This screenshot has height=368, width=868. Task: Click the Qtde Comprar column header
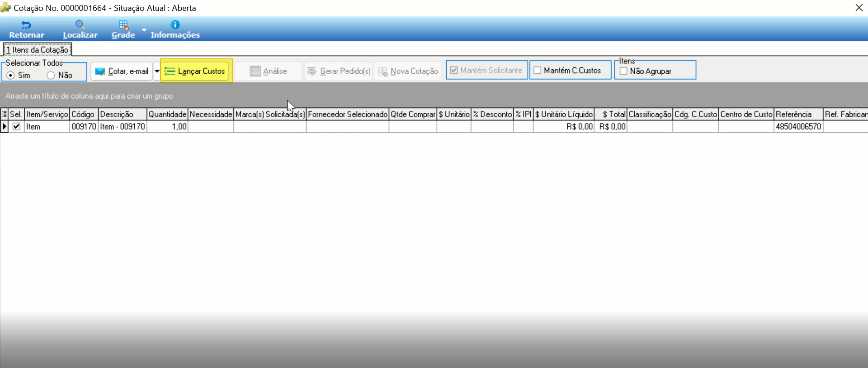(413, 114)
